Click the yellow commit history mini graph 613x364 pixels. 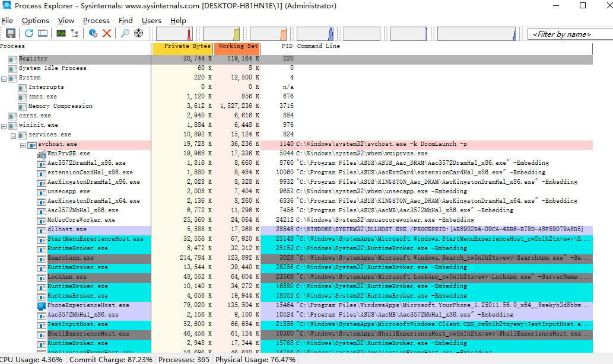pos(221,34)
